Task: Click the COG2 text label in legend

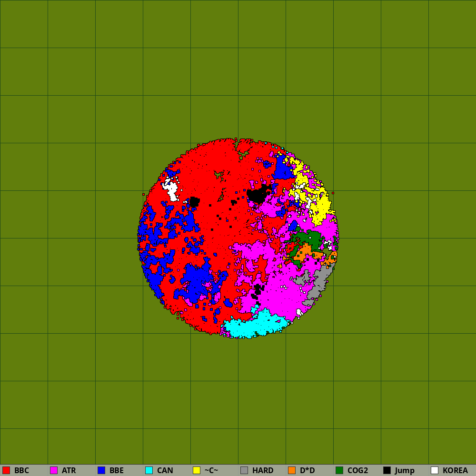Action: (x=357, y=470)
